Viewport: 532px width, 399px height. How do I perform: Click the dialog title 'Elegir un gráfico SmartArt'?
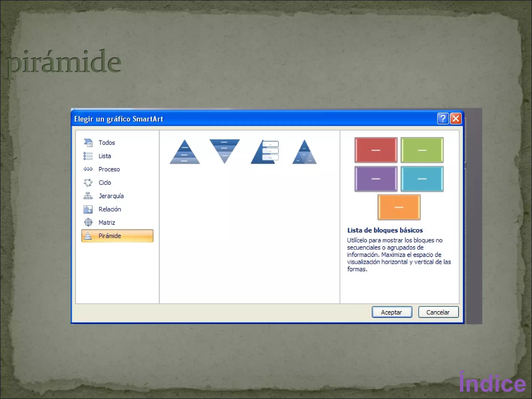(x=119, y=119)
